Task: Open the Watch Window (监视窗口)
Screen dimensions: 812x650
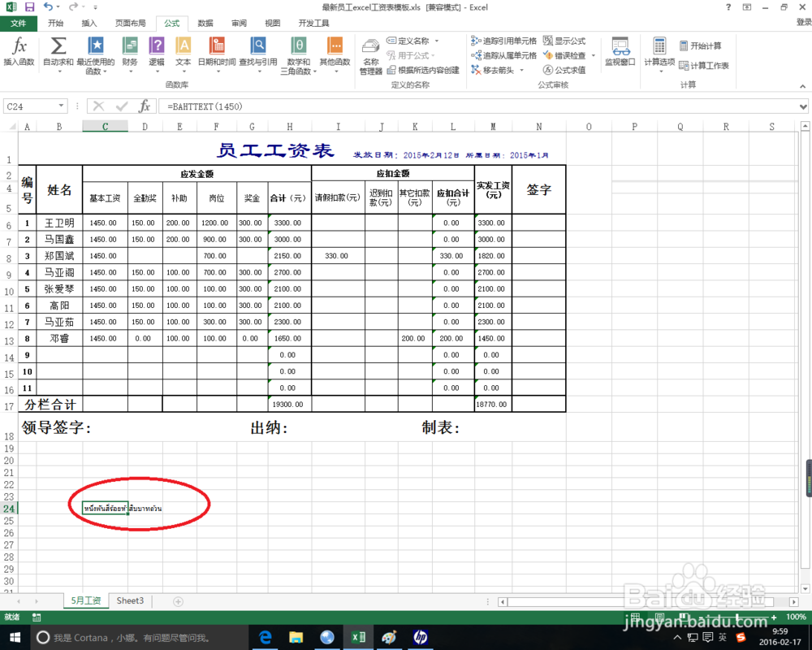Action: 620,51
